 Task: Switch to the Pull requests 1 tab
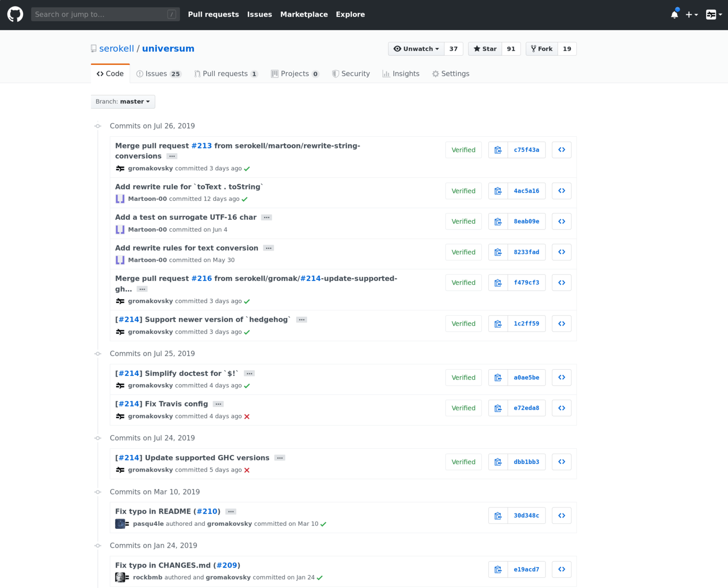coord(226,73)
